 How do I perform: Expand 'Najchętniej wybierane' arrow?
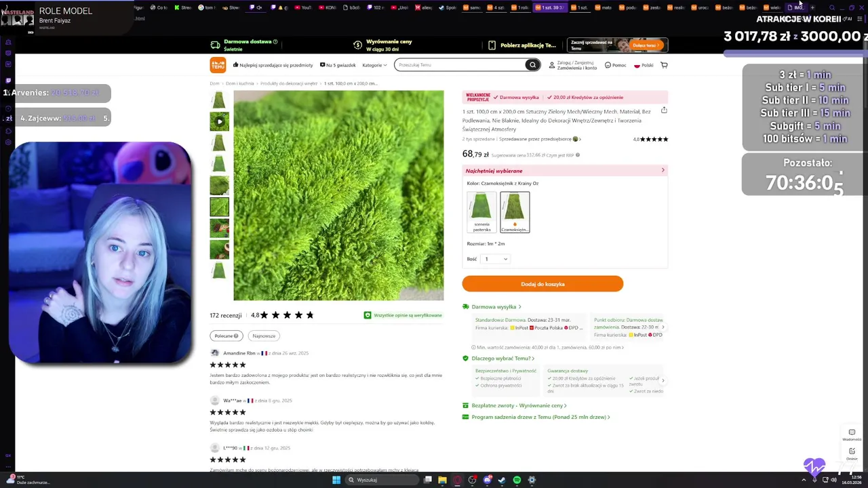663,170
